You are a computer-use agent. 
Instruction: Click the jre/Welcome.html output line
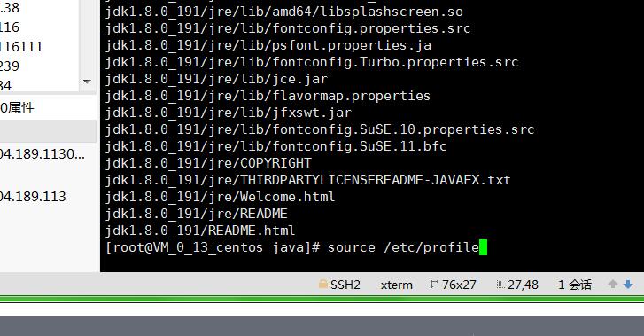(x=221, y=197)
